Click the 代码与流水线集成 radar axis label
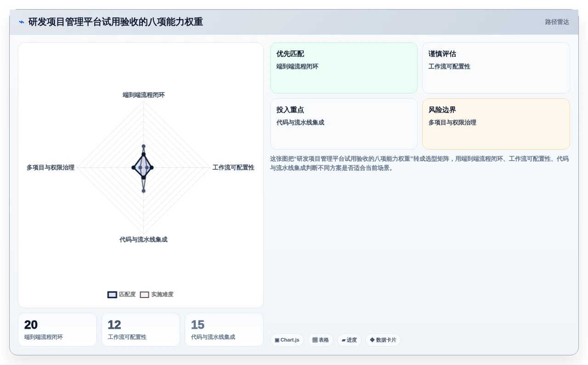This screenshot has width=588, height=365. click(143, 240)
